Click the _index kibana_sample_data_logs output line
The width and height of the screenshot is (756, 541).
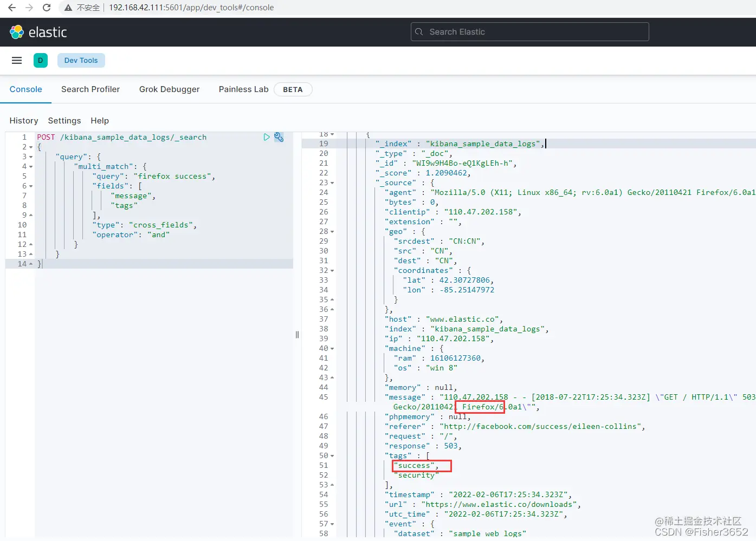[460, 144]
